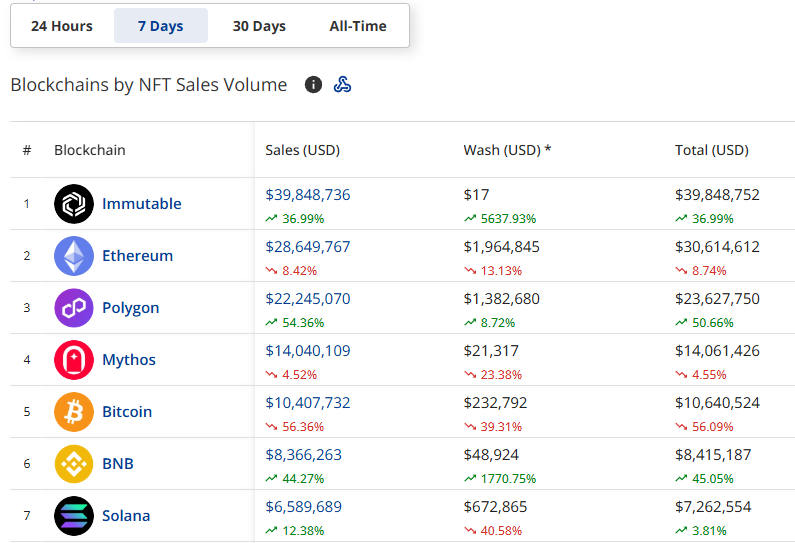Click the Mythos red logo icon

pos(74,360)
